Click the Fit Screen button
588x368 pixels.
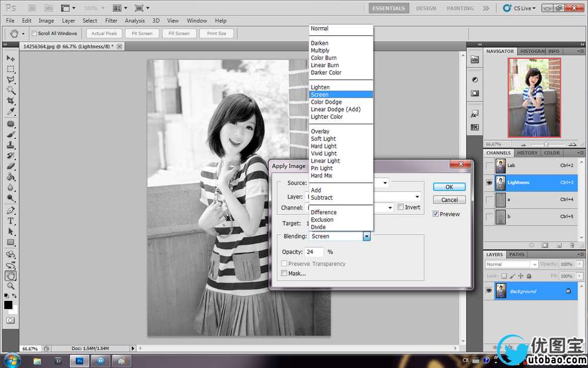click(142, 34)
